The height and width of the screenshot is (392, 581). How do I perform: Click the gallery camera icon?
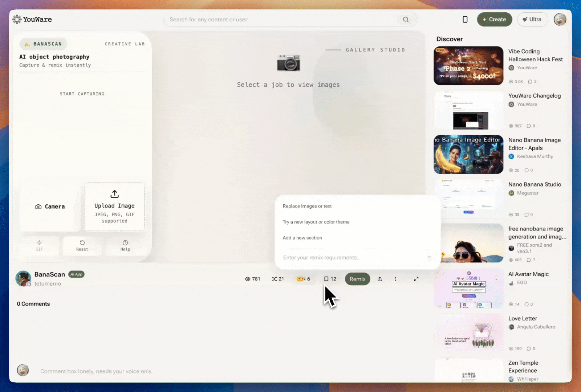(288, 63)
